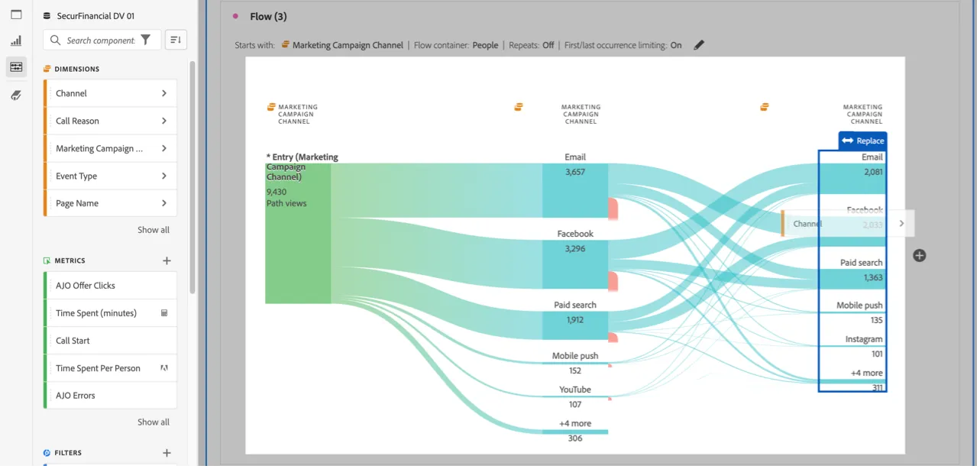
Task: Click the left panel vertical scrollbar
Action: [192, 177]
